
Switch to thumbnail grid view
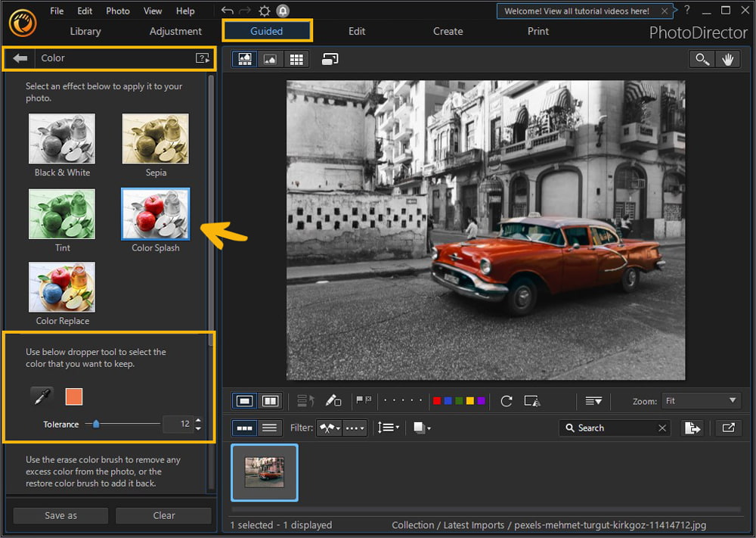point(296,58)
